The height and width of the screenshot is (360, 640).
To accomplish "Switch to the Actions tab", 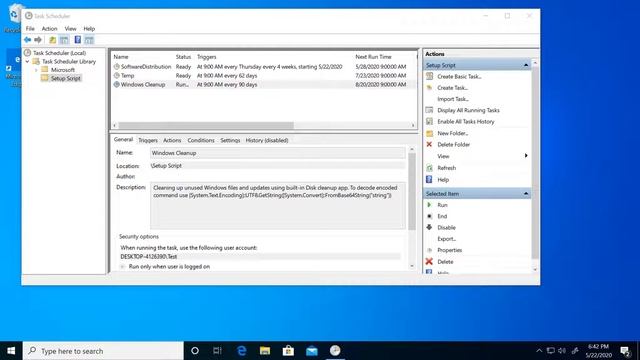I will [172, 140].
